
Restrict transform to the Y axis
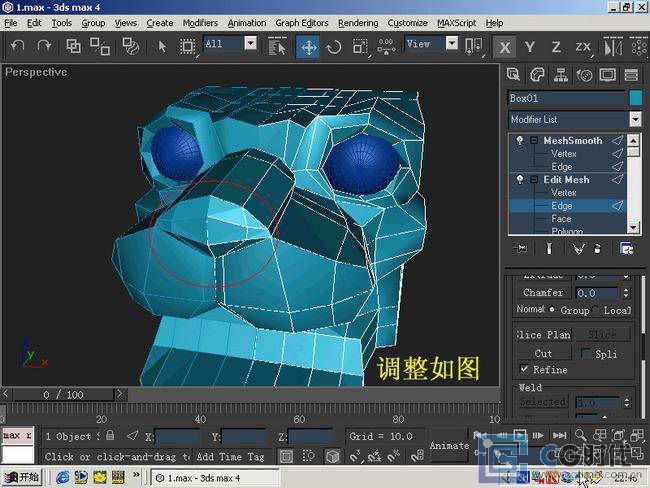click(x=530, y=46)
